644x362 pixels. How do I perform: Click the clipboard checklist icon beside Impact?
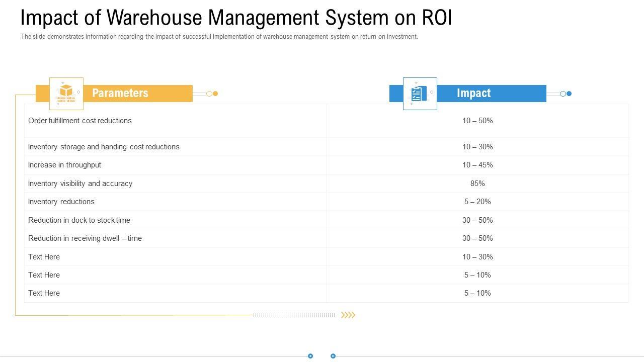[420, 94]
